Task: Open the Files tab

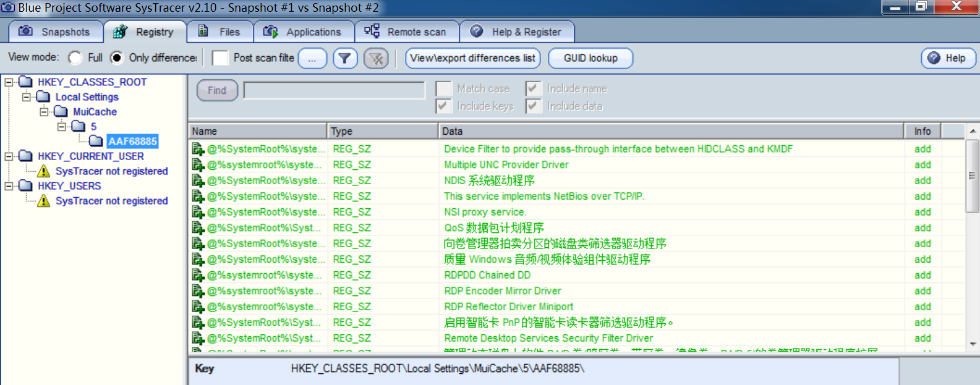Action: pos(219,32)
